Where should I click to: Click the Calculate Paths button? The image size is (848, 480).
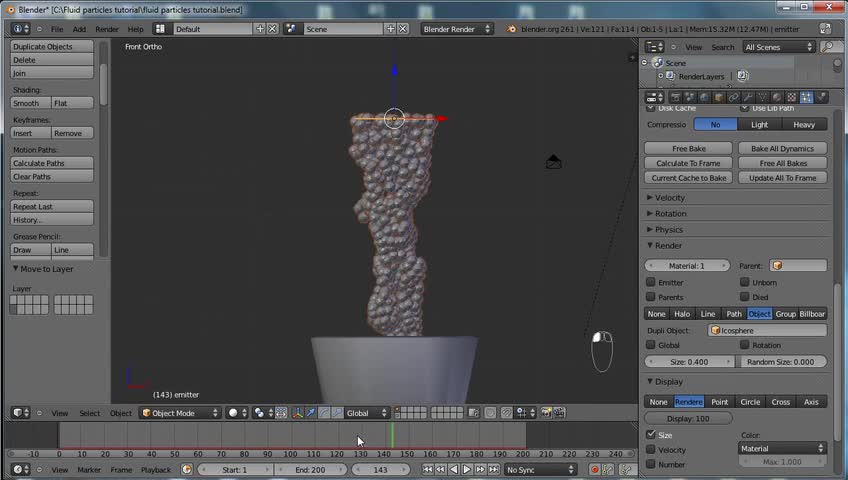tap(52, 163)
